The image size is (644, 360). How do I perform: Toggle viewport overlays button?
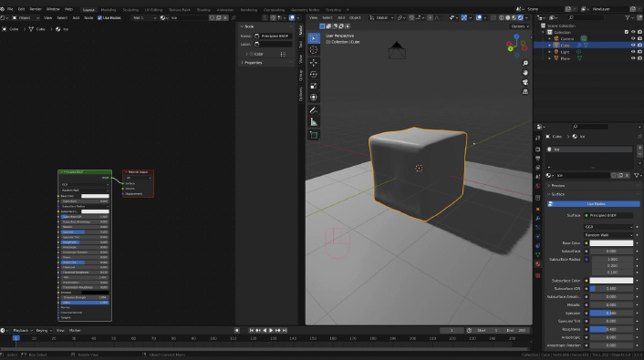pyautogui.click(x=479, y=17)
